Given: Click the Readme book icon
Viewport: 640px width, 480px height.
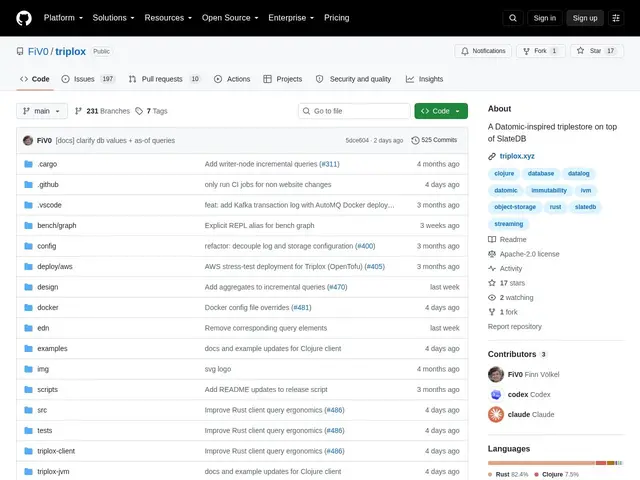Looking at the screenshot, I should click(492, 240).
